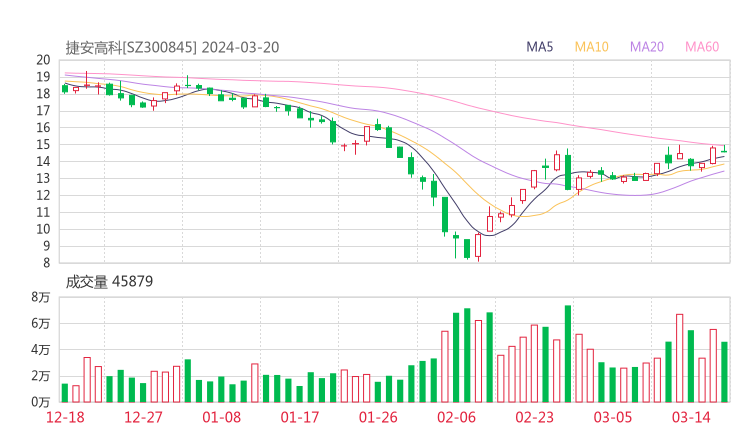Click the price axis label 12
Image resolution: width=740 pixels, height=440 pixels.
[x=43, y=195]
